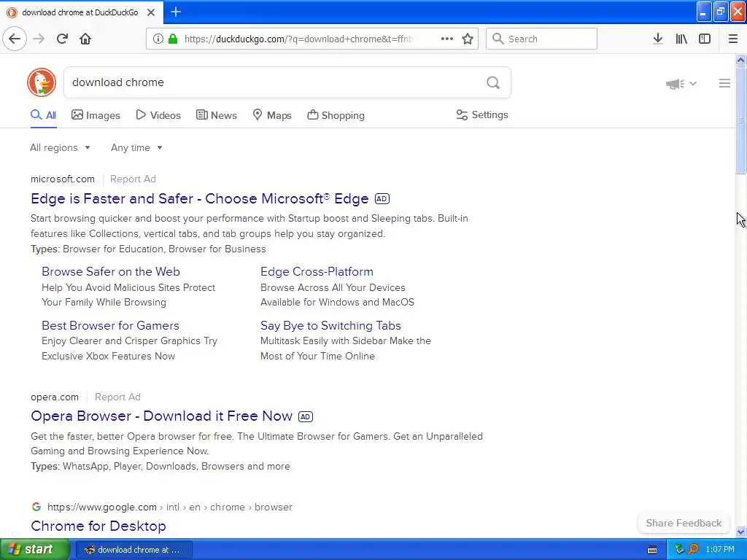The width and height of the screenshot is (747, 560).
Task: Click the orange magnifier tray icon
Action: pyautogui.click(x=693, y=550)
